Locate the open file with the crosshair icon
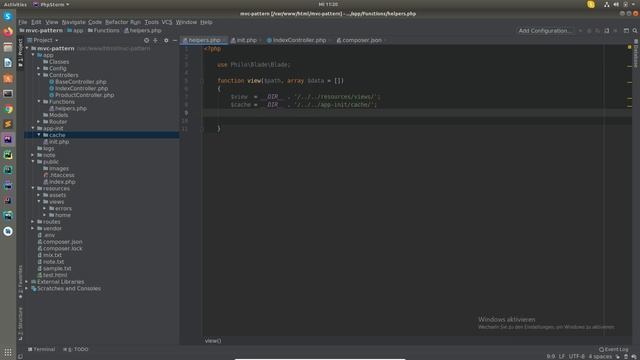 coord(147,40)
